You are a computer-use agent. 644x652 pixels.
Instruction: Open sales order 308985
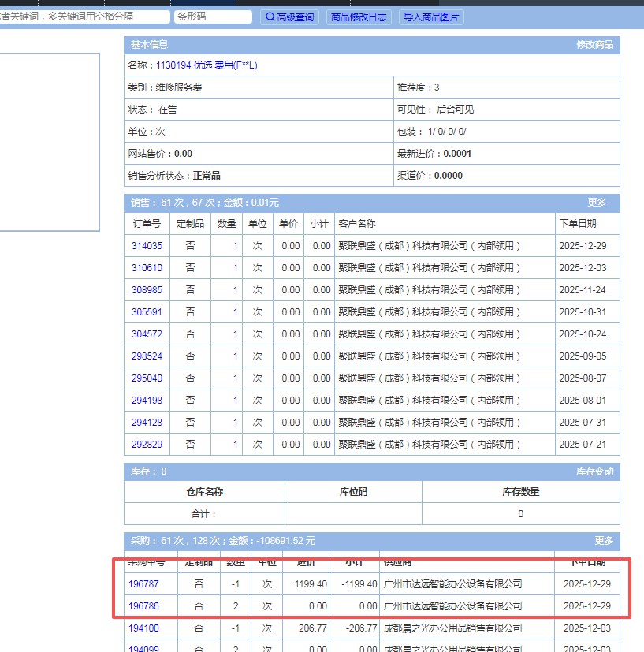(x=147, y=290)
